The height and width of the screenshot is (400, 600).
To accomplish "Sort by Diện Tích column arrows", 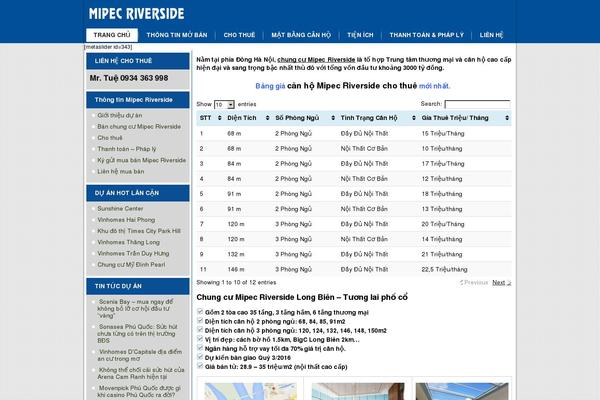I will 267,118.
